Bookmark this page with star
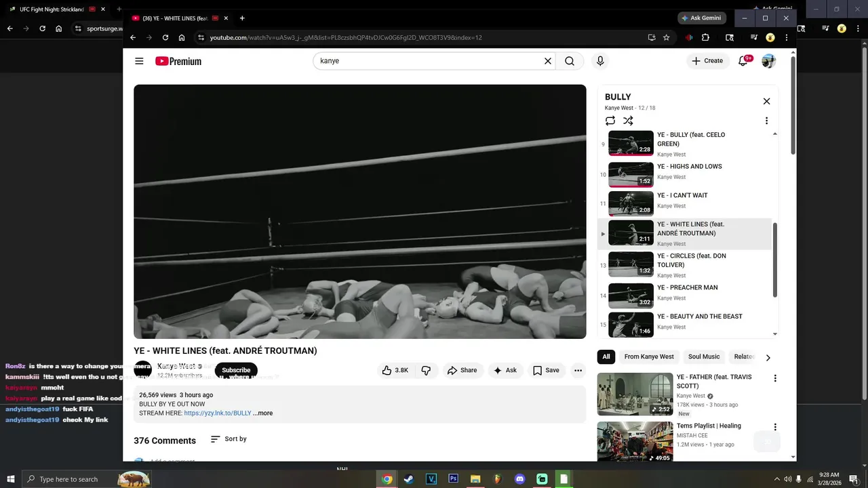The image size is (868, 488). pyautogui.click(x=667, y=37)
